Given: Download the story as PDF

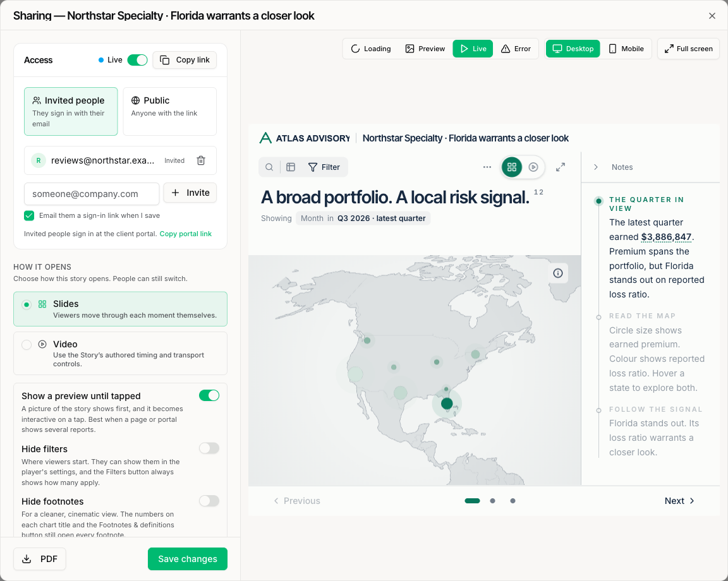Looking at the screenshot, I should pos(40,559).
